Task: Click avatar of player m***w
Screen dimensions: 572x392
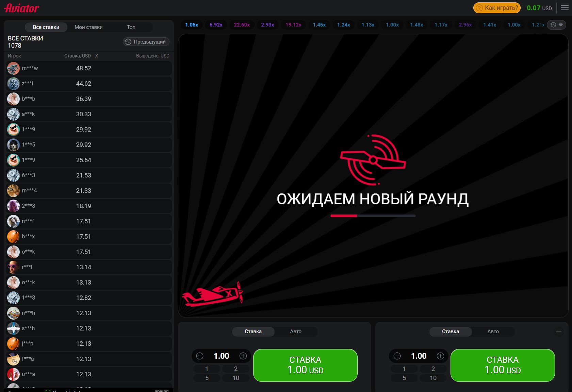Action: (13, 68)
